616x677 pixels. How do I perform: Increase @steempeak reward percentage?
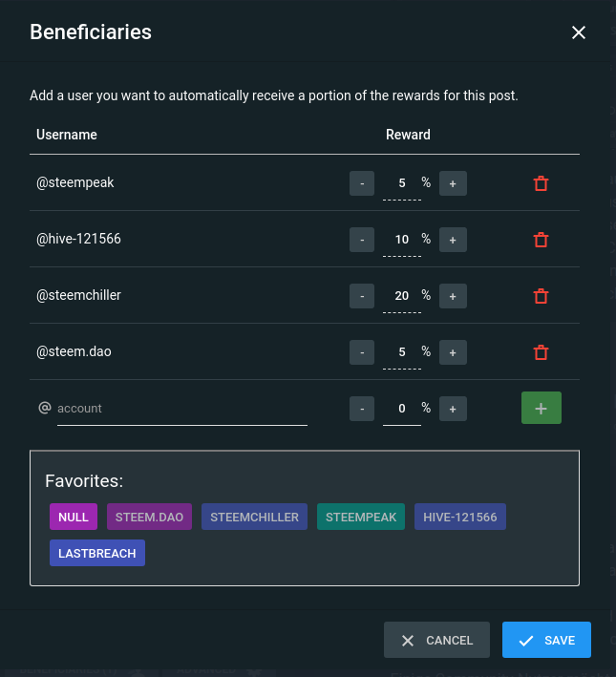pyautogui.click(x=453, y=183)
